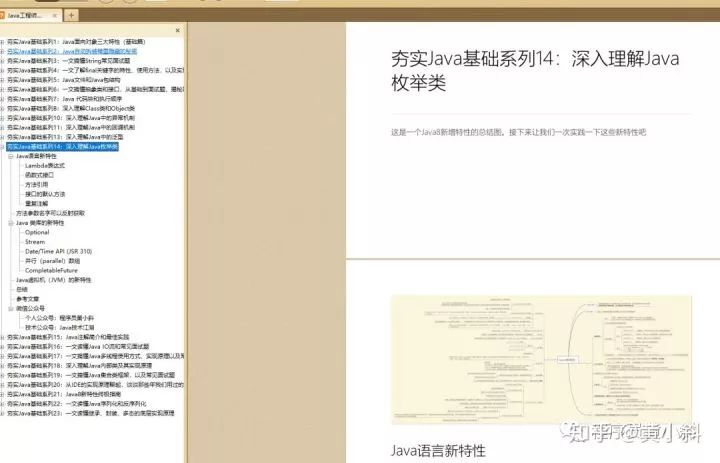Open bookmark 夯实Java基础系列22: 序列化和反序列化

click(76, 404)
